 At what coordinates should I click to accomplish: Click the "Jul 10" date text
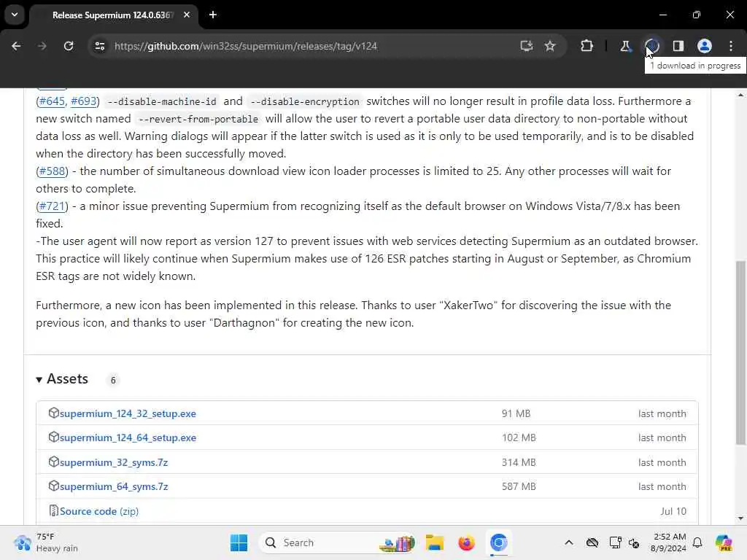673,511
